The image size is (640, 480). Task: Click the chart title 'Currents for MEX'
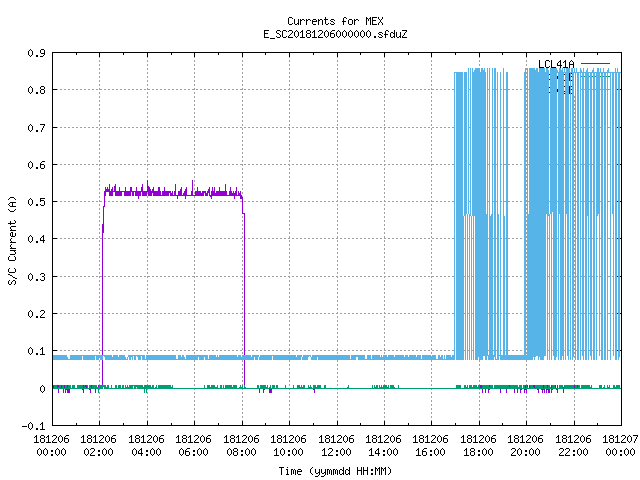click(x=335, y=21)
